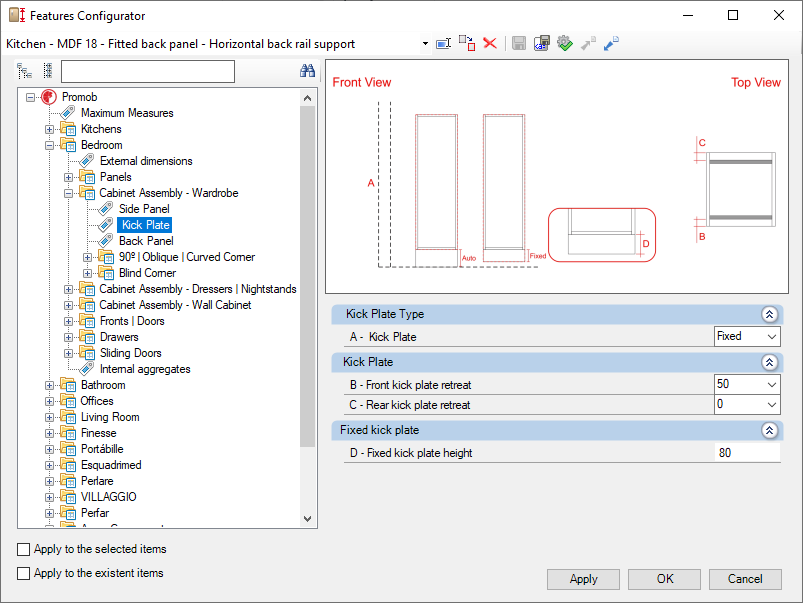
Task: Select Side Panel tree item
Action: pos(144,209)
